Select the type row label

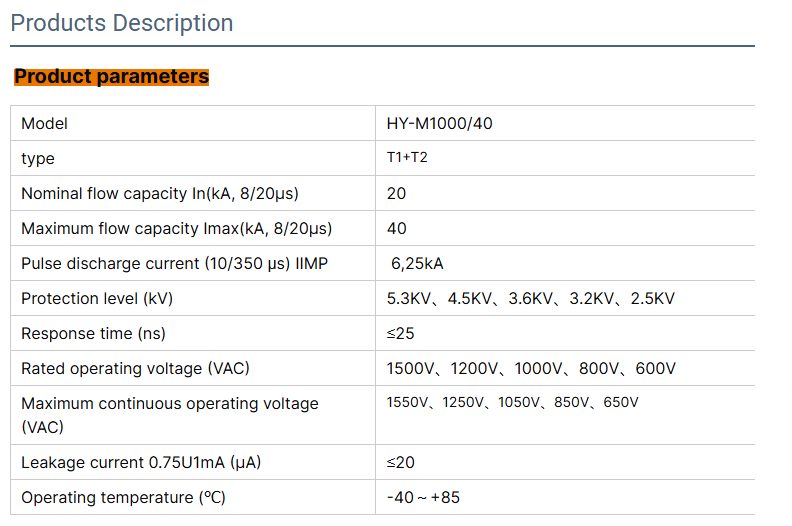tap(38, 159)
